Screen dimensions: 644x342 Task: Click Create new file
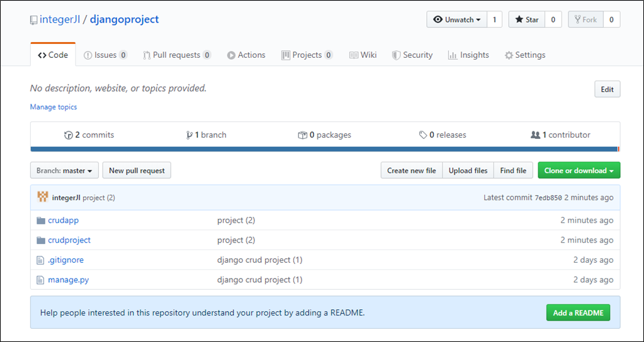412,170
